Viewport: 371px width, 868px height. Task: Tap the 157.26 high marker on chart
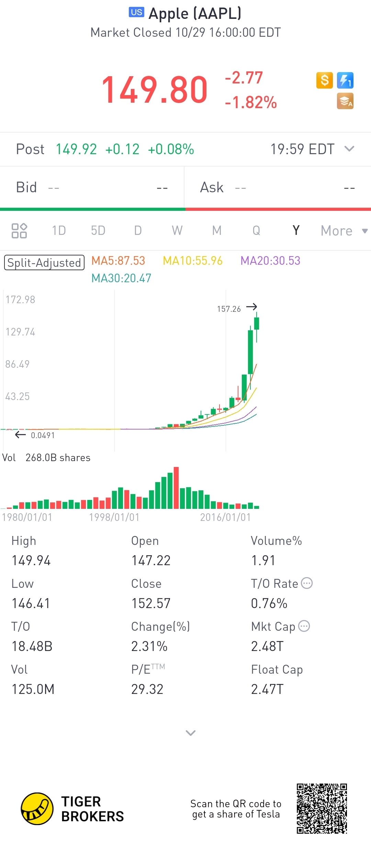229,309
